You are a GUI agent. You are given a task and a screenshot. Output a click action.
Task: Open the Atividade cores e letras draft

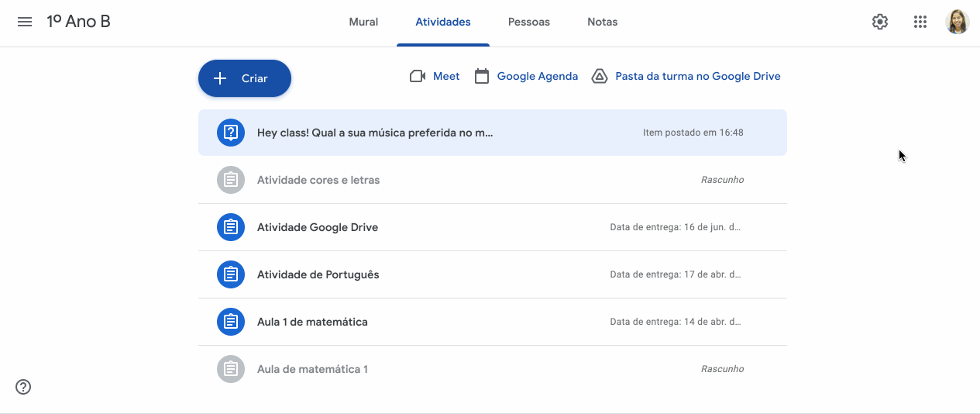318,180
